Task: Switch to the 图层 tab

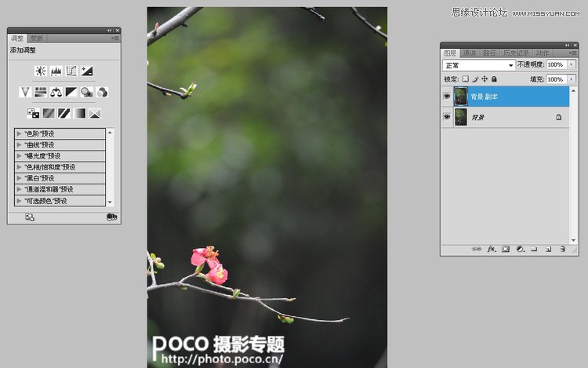Action: [x=450, y=53]
